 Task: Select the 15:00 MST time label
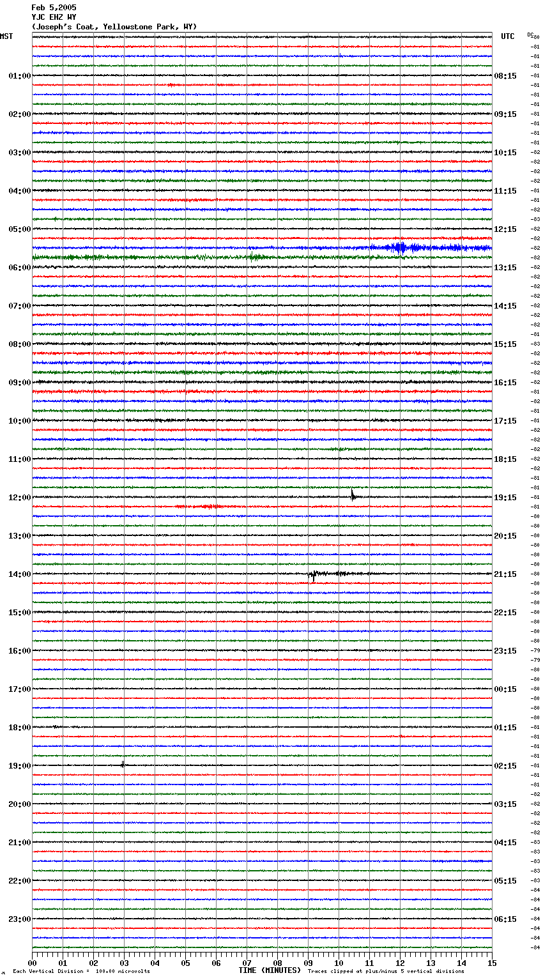tap(20, 613)
